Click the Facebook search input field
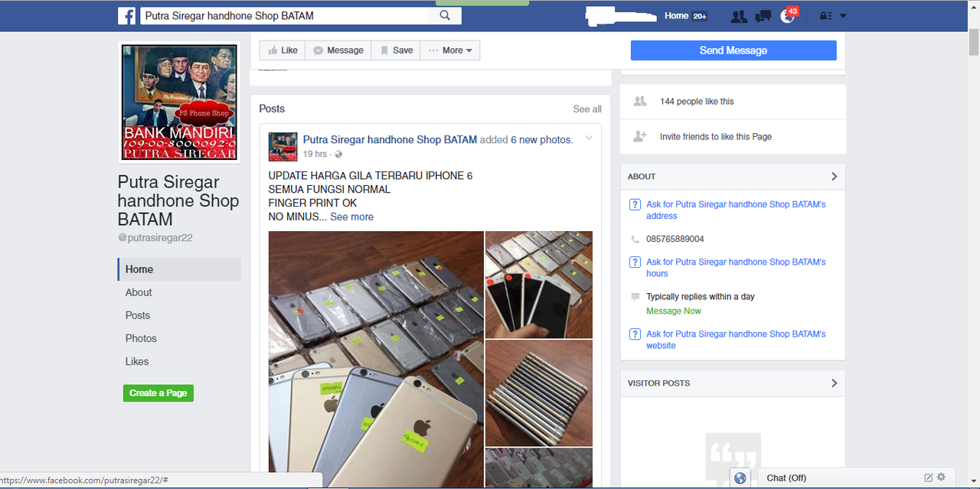980x489 pixels. point(285,15)
